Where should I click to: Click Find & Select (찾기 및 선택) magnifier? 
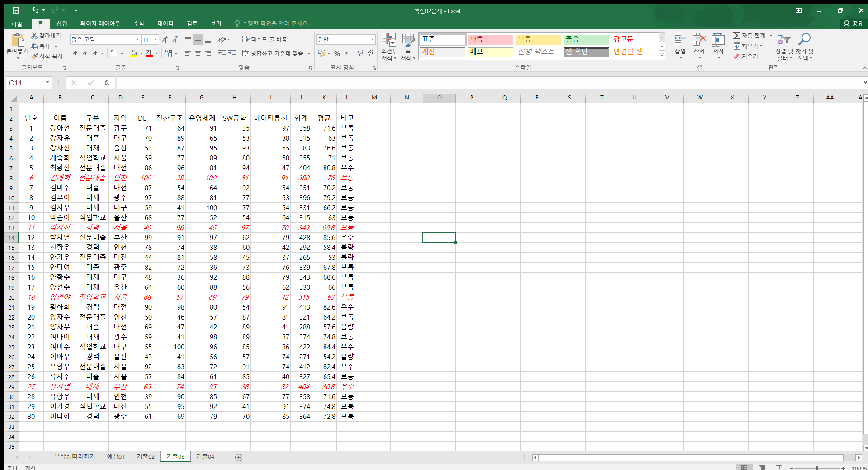tap(804, 41)
